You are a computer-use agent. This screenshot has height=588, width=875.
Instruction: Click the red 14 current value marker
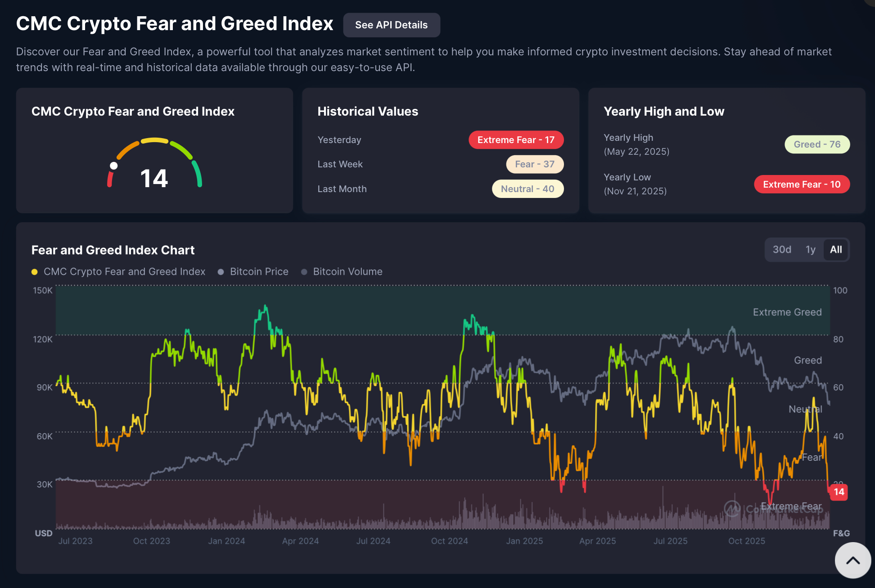[x=839, y=492]
